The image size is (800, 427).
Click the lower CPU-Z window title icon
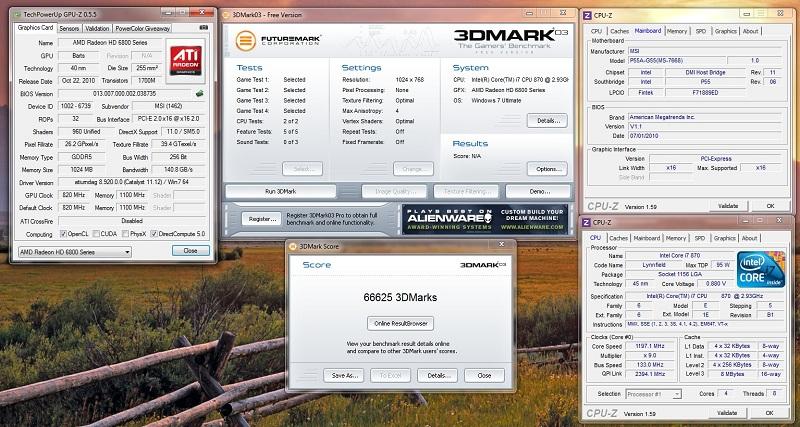point(587,222)
